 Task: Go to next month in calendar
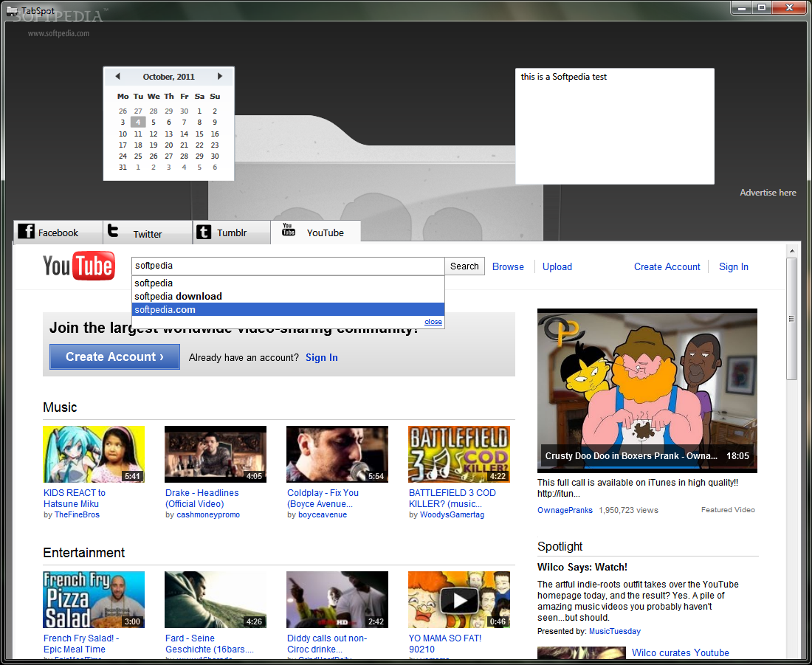[220, 76]
